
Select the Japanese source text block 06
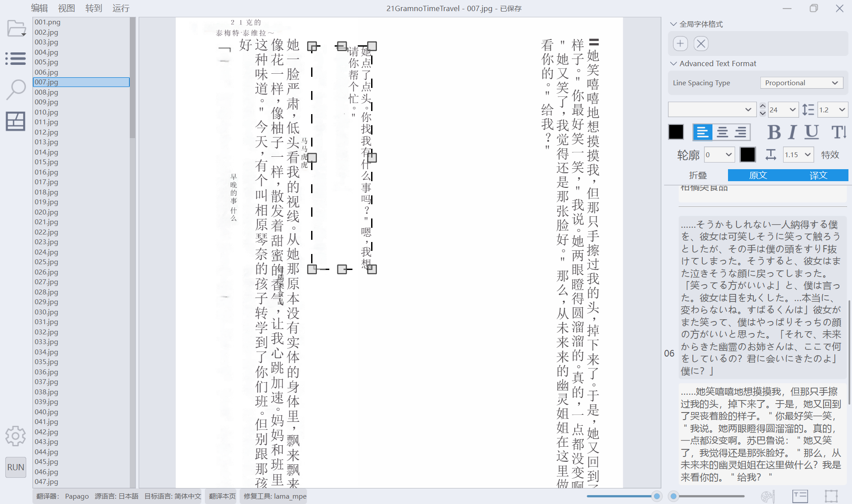point(762,298)
